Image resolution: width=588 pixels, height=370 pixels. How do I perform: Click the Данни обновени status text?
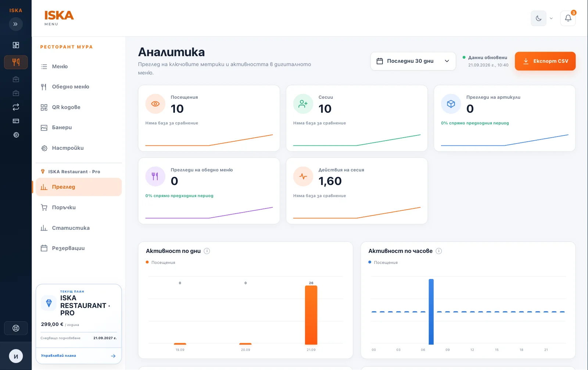(x=488, y=58)
